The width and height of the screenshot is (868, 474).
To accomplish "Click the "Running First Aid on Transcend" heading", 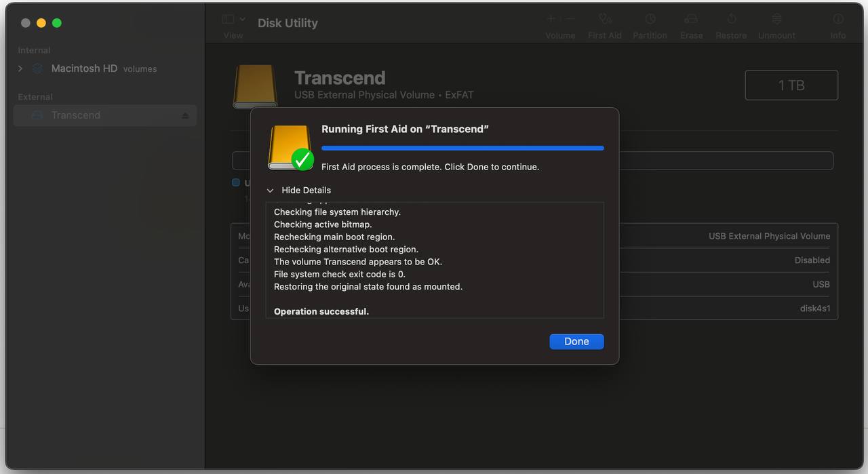I will [405, 129].
